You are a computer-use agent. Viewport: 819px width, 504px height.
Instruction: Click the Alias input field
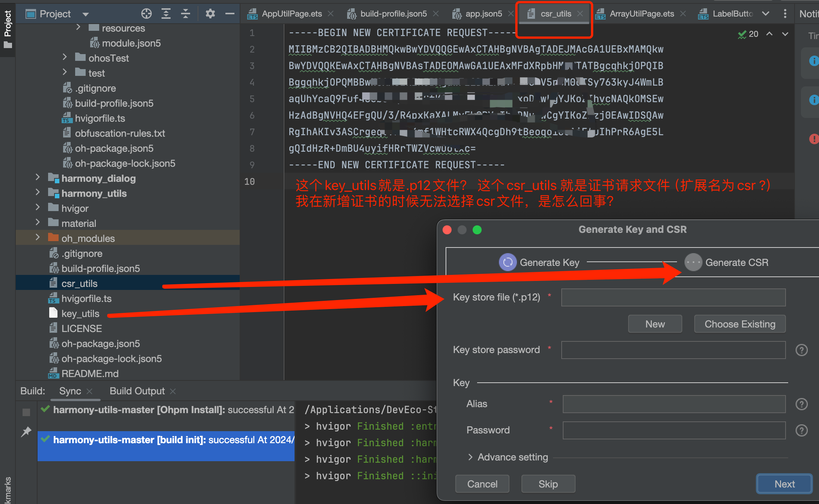point(674,404)
